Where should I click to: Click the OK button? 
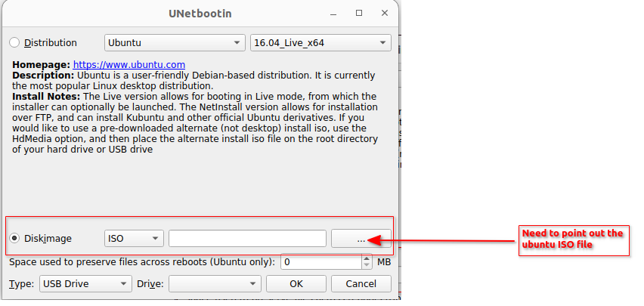[296, 284]
